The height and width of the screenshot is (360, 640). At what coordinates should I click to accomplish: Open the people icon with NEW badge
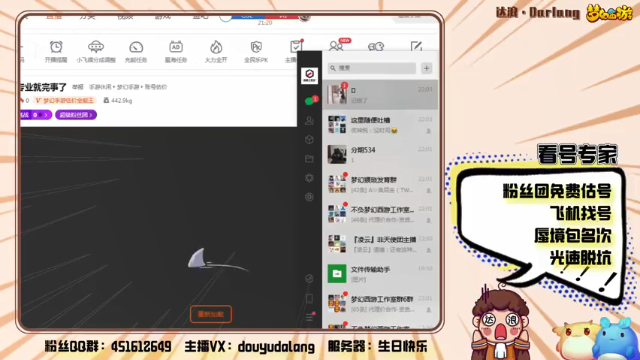tap(336, 46)
